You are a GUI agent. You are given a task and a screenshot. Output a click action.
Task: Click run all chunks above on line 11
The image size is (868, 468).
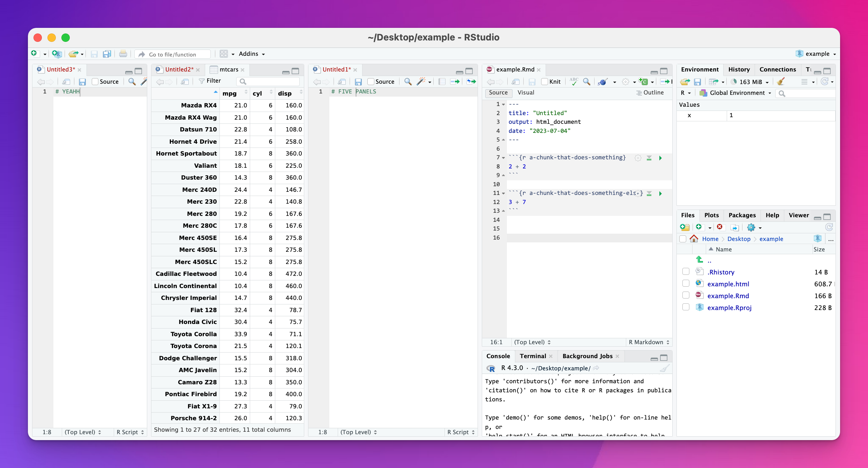(x=649, y=194)
